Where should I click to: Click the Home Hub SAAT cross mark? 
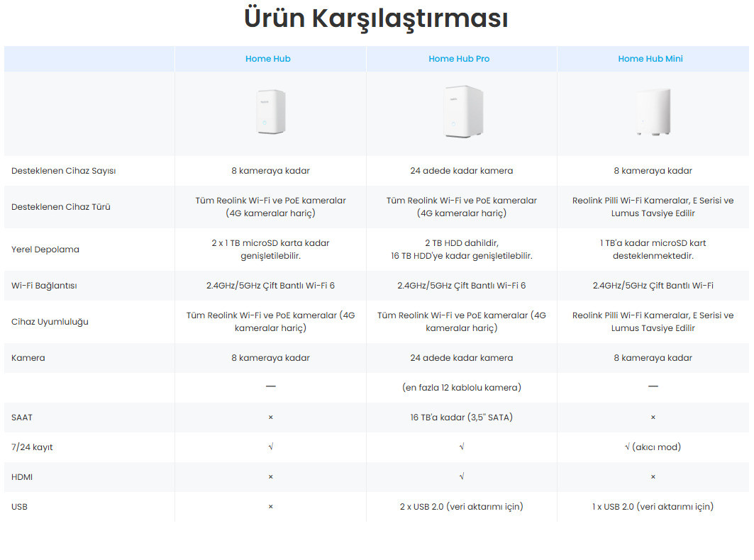click(271, 418)
